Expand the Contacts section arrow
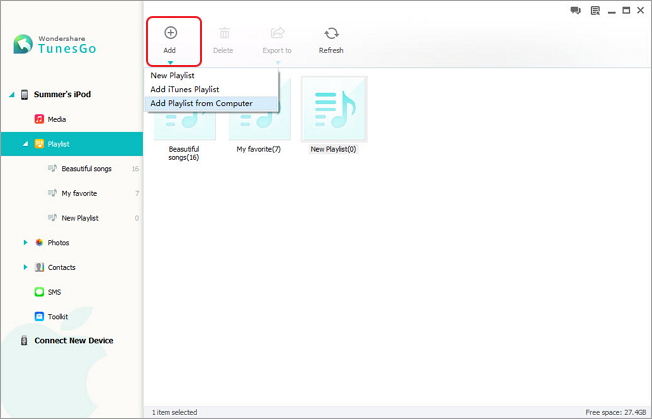This screenshot has height=419, width=652. tap(25, 267)
